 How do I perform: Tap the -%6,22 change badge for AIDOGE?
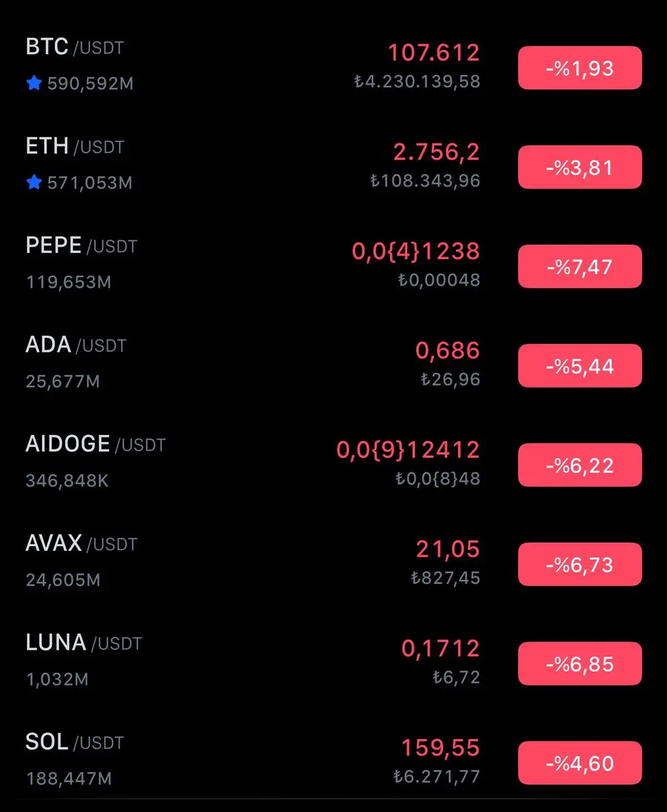click(x=580, y=465)
